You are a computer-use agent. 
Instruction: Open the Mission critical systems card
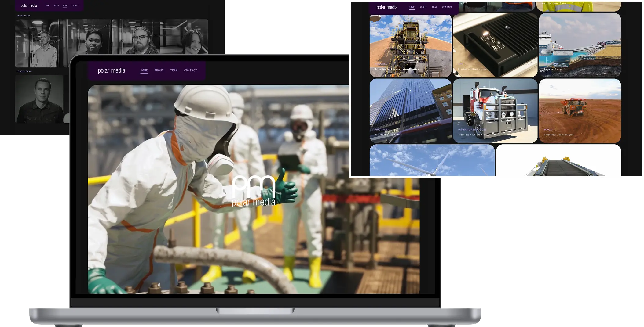click(495, 45)
